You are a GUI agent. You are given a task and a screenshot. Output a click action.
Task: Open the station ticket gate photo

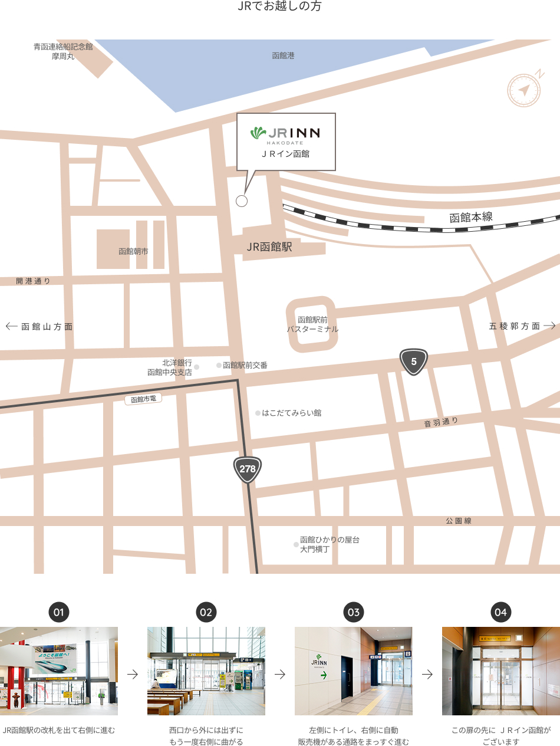click(59, 671)
